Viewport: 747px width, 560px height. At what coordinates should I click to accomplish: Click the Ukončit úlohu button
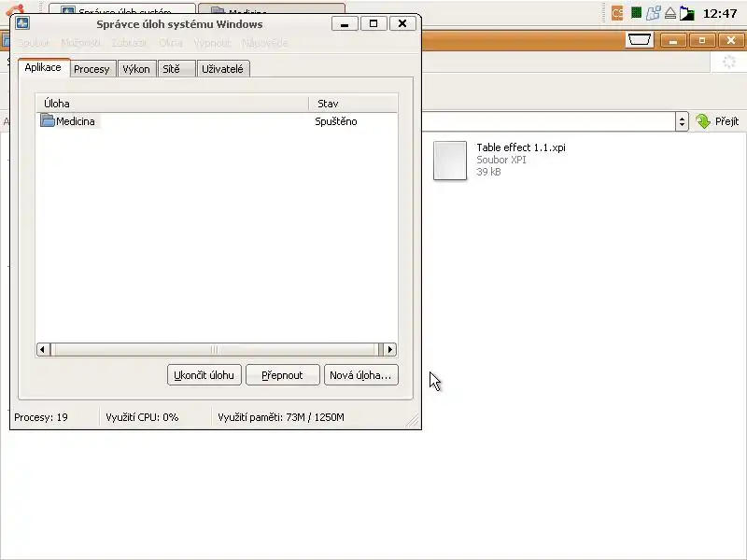(204, 375)
